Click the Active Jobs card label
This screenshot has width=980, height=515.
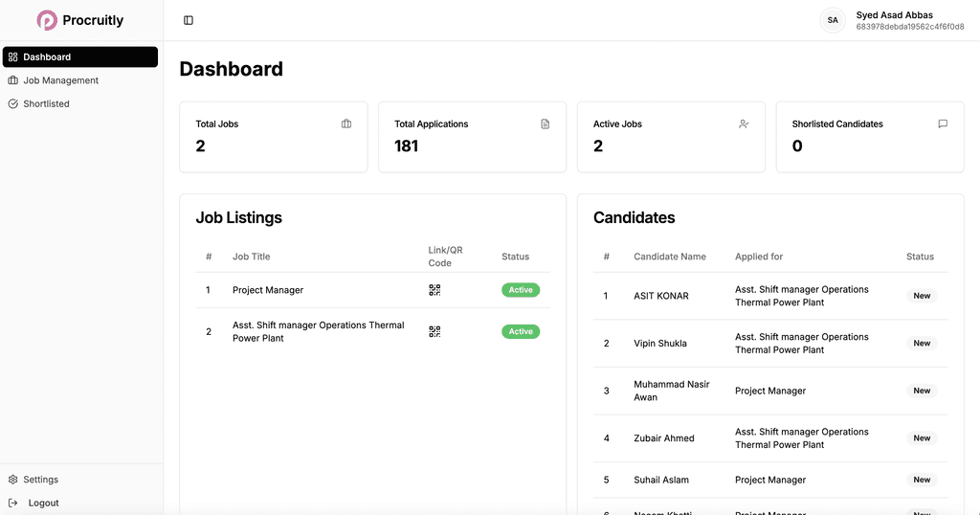coord(617,123)
